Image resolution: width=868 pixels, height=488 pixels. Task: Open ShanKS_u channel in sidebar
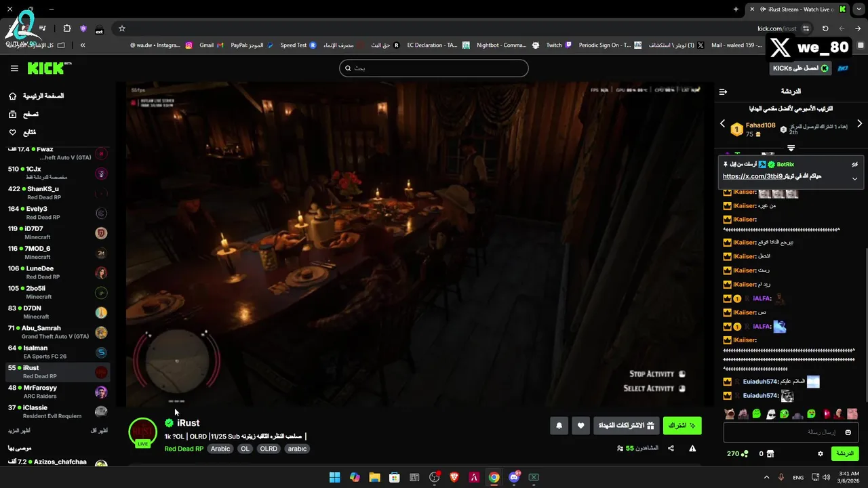tap(58, 193)
